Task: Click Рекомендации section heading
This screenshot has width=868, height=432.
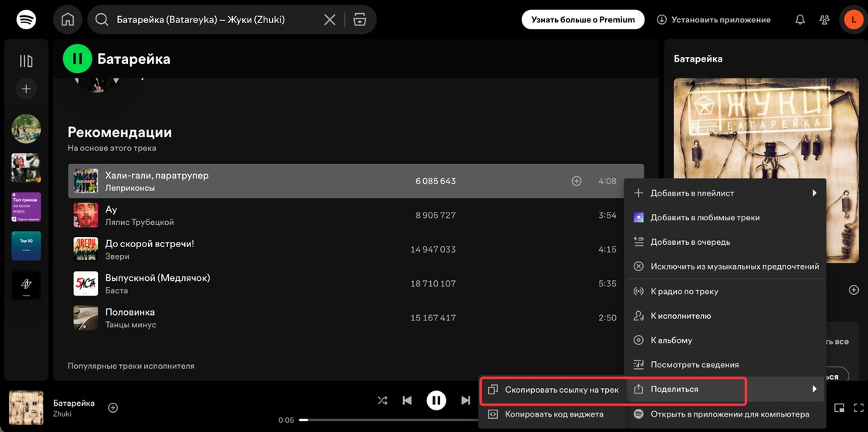Action: pyautogui.click(x=119, y=132)
